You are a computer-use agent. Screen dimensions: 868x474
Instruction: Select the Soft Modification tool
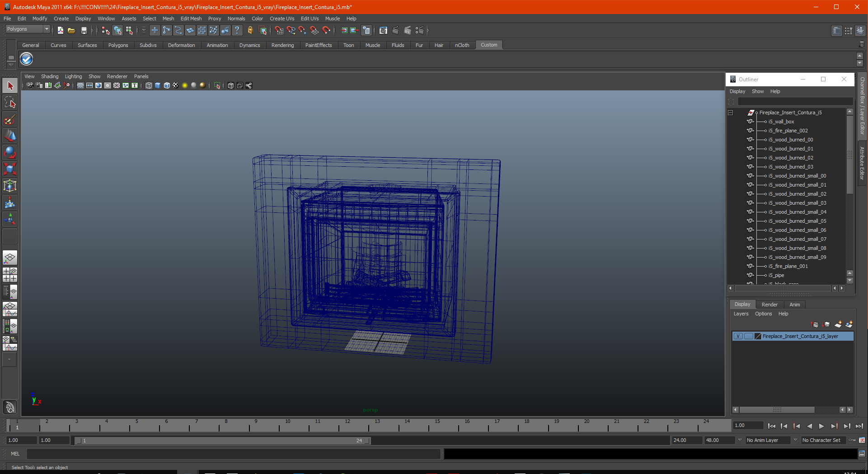(10, 202)
